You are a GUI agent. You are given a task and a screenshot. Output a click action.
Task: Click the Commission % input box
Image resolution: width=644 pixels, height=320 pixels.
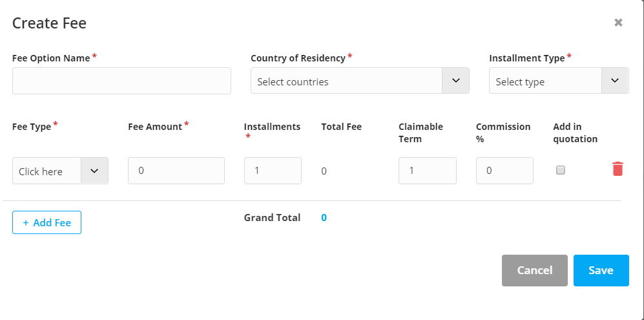tap(504, 171)
